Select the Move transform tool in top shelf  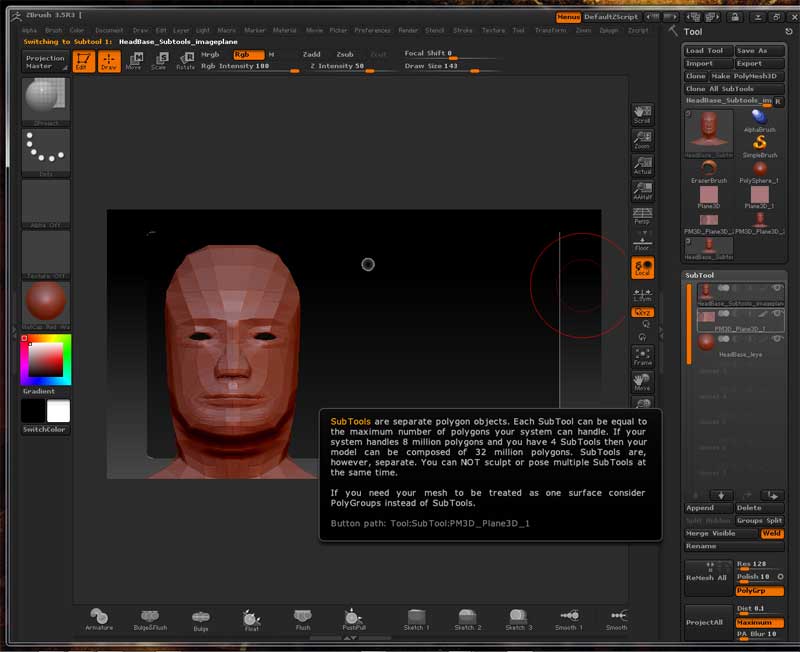coord(134,61)
